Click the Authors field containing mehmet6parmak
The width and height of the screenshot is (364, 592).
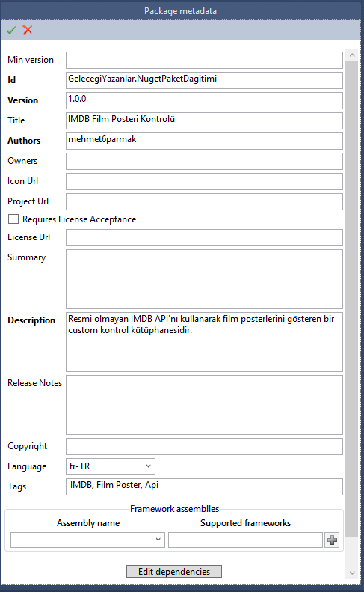pyautogui.click(x=205, y=141)
